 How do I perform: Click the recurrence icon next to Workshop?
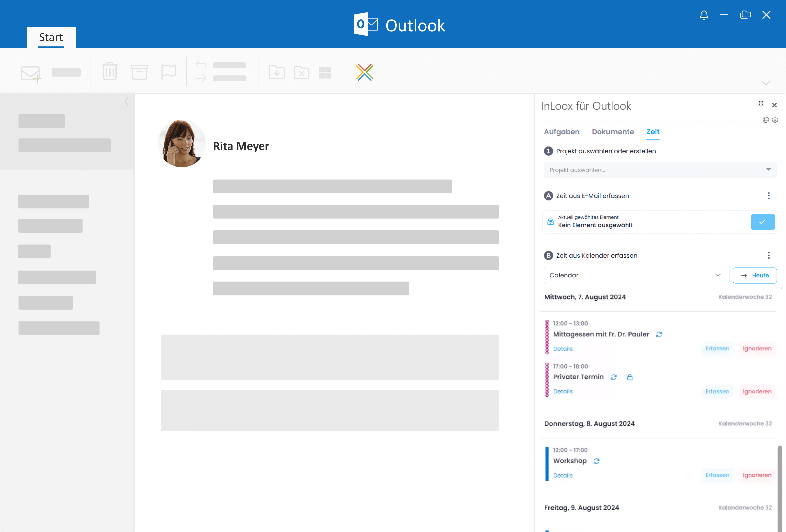pyautogui.click(x=597, y=461)
